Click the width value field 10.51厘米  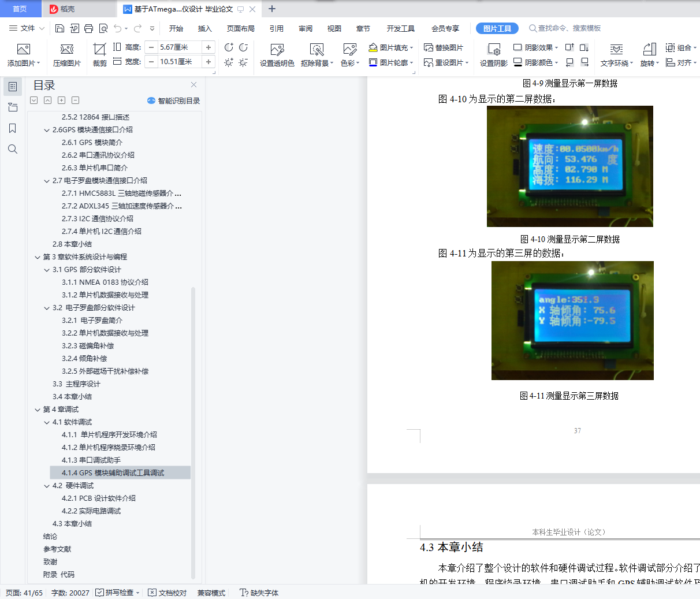(179, 62)
